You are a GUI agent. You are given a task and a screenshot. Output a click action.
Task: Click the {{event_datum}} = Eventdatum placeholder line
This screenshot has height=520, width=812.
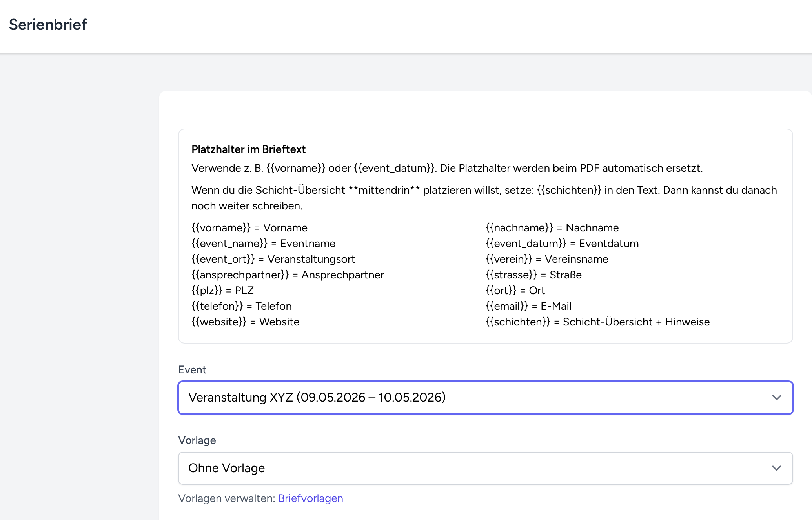coord(562,244)
